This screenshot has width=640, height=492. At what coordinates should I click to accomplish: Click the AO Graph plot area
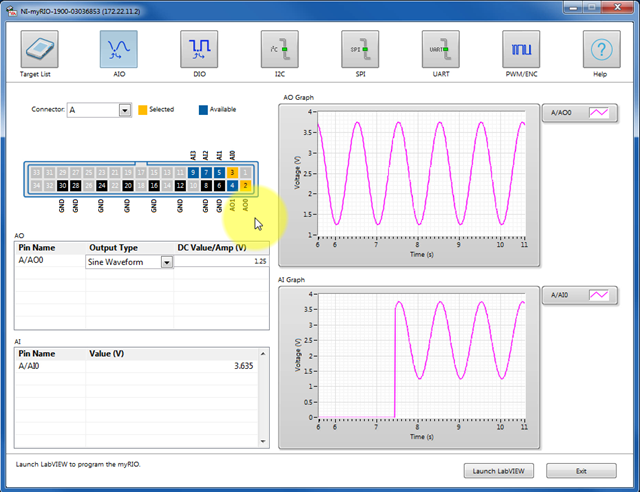[x=422, y=174]
